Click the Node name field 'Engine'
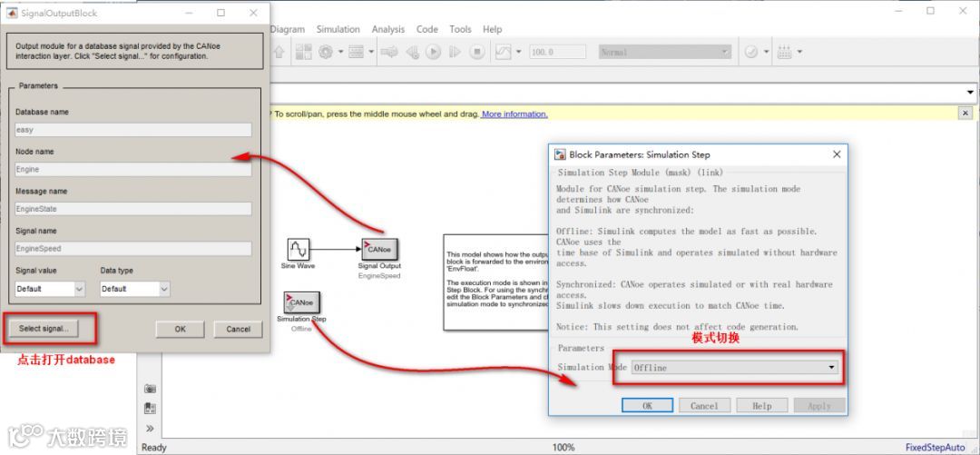This screenshot has height=455, width=980. 133,170
